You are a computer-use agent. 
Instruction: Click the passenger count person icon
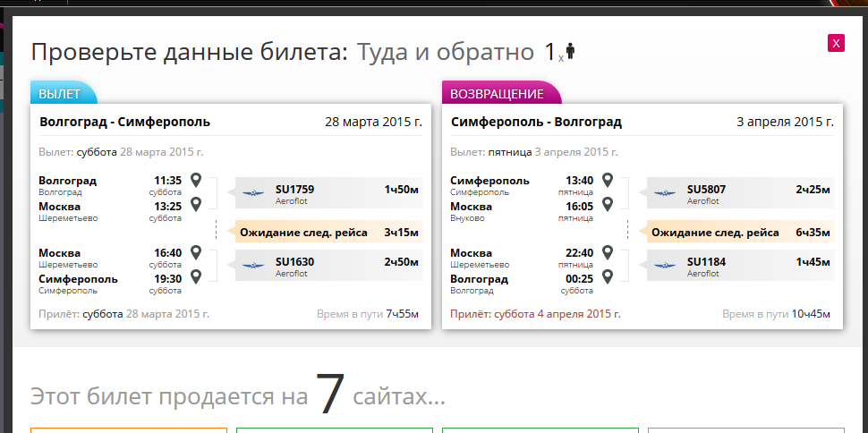pos(570,52)
